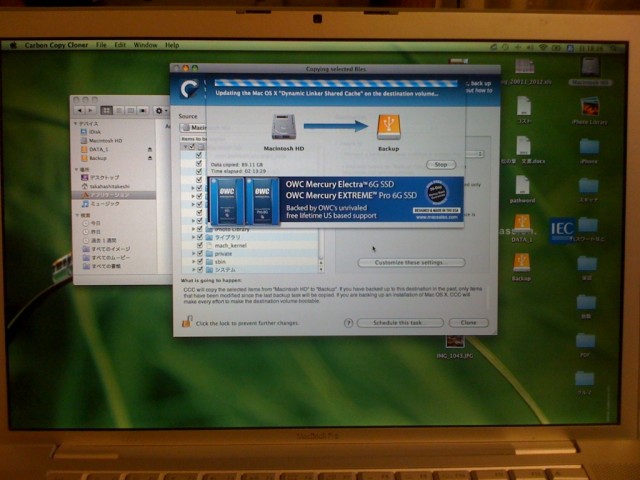640x480 pixels.
Task: Uncheck the システム folder checkbox
Action: (x=200, y=269)
